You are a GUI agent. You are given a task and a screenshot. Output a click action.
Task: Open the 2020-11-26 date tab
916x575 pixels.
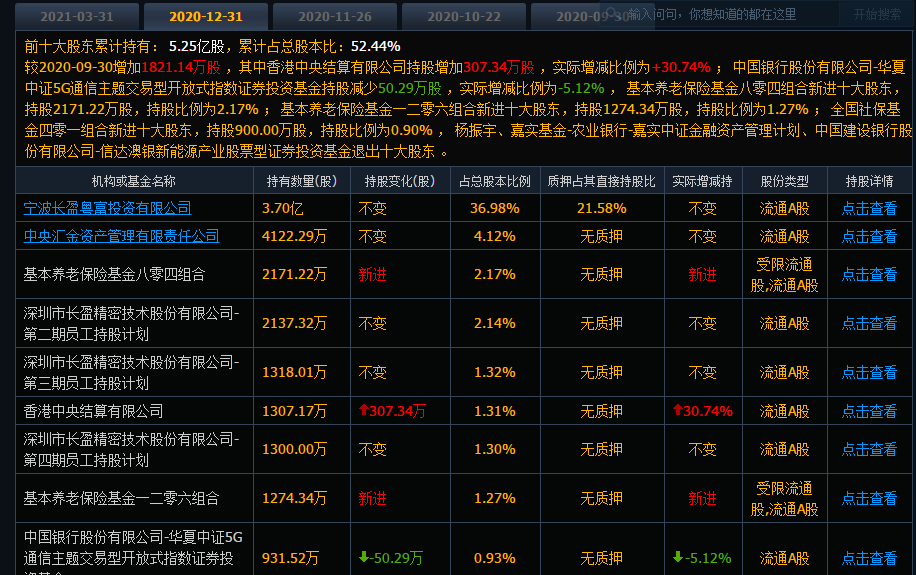[x=335, y=16]
